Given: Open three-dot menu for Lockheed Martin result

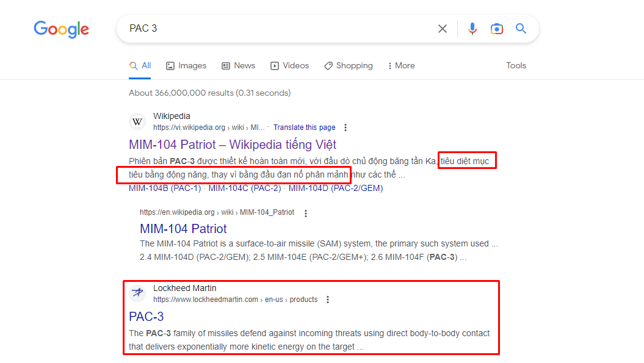Looking at the screenshot, I should 328,300.
